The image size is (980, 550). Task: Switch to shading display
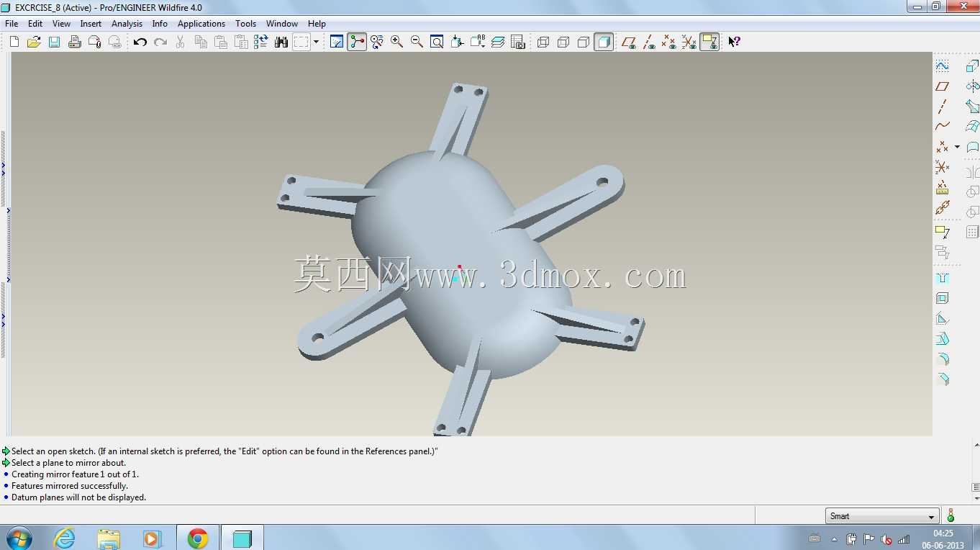click(604, 42)
